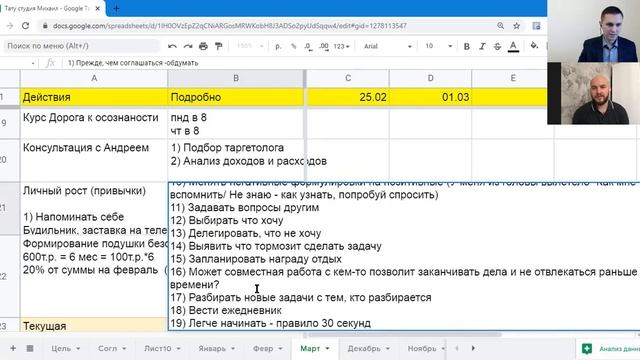Open the Март tab dropdown arrow
Image resolution: width=640 pixels, height=360 pixels.
327,349
